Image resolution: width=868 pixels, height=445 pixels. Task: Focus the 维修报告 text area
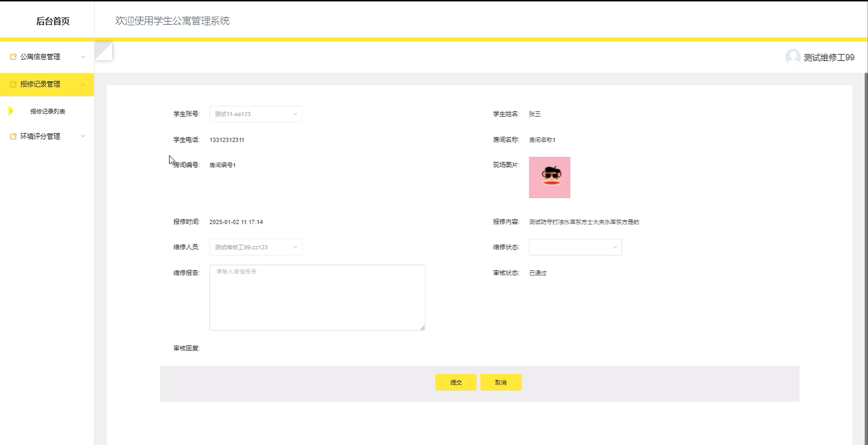[317, 298]
